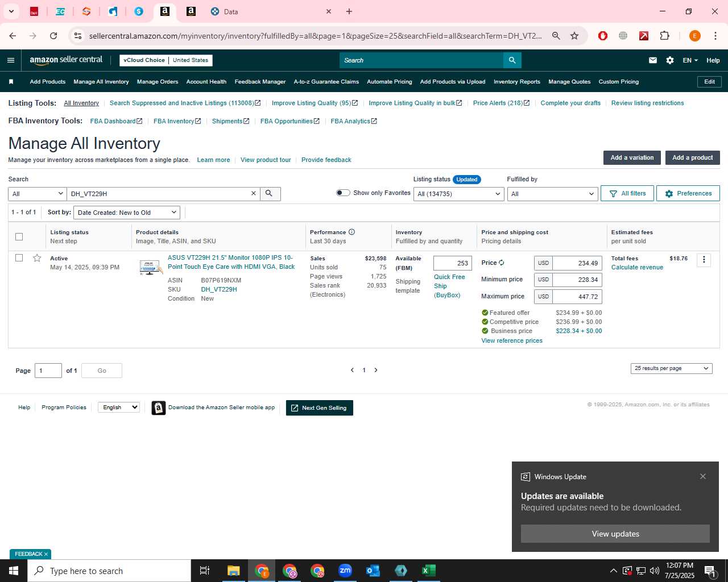The width and height of the screenshot is (728, 582).
Task: Open Account Health menu item
Action: (206, 82)
